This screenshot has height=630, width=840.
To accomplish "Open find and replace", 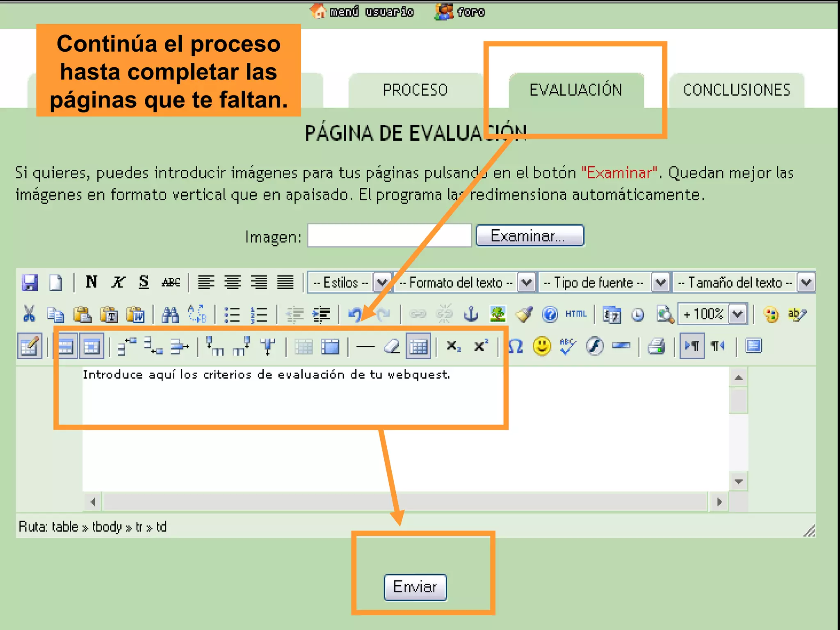I will 197,315.
